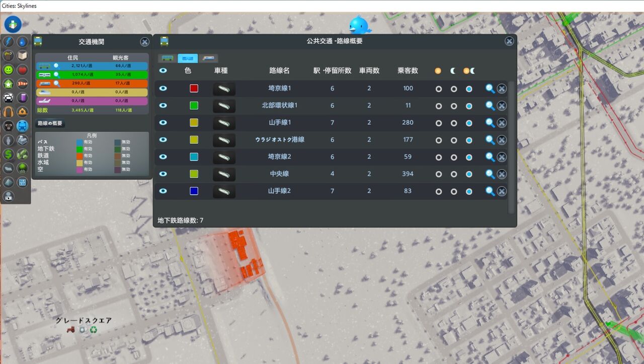Hide the 埼京線1 line with eye icon
The width and height of the screenshot is (644, 364).
click(x=163, y=89)
